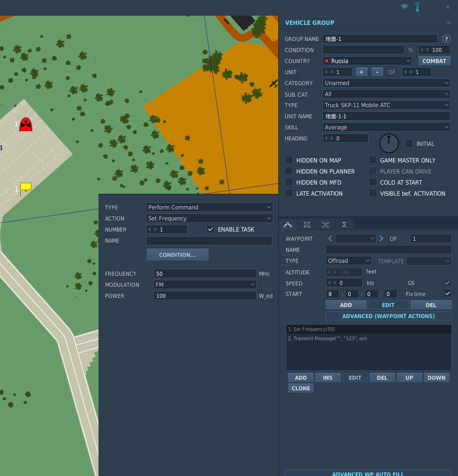Select the Set Frequency(50) action row
This screenshot has height=476, width=458.
point(369,329)
